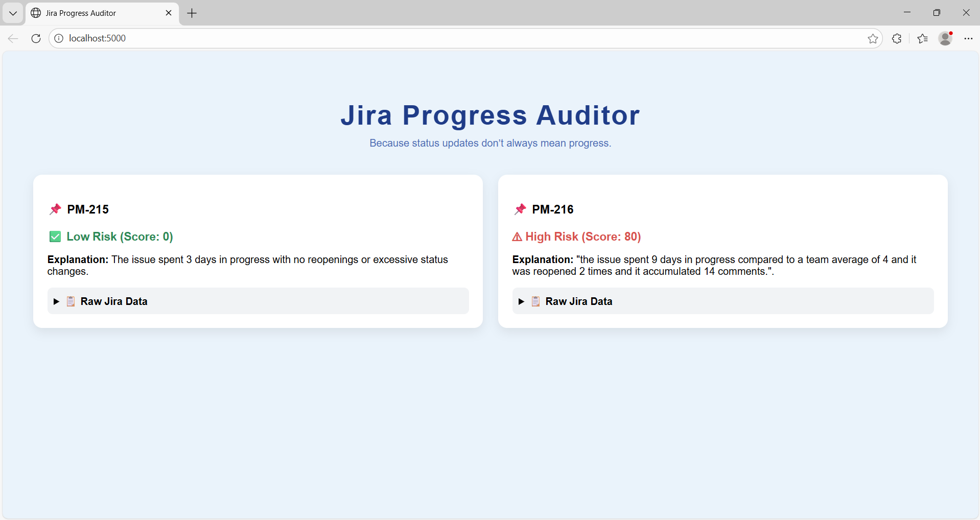
Task: Click the subtitle about status updates
Action: coord(490,143)
